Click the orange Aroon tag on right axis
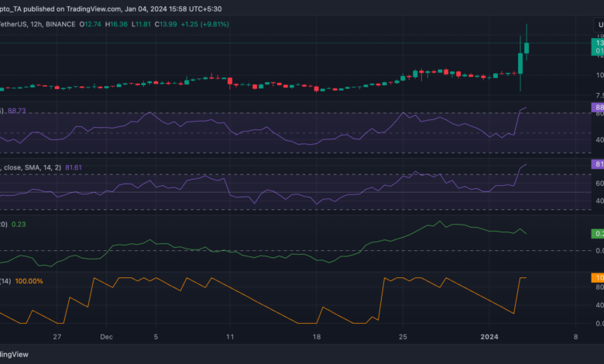 click(599, 277)
